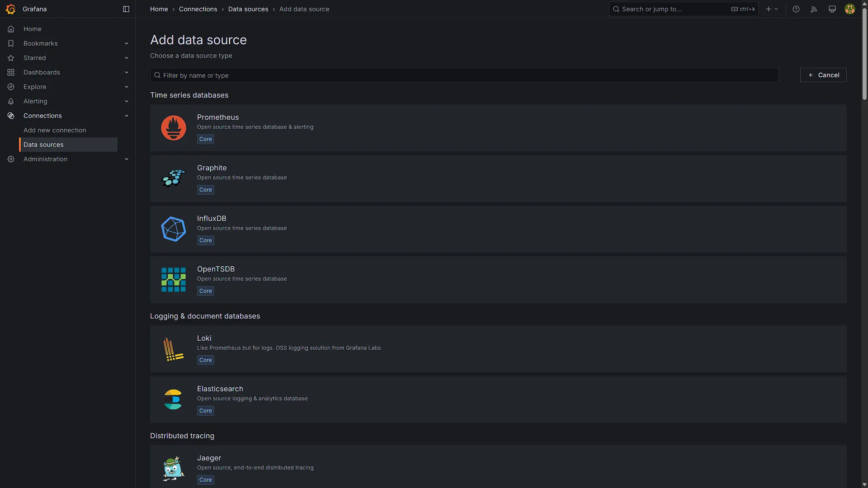Select the Prometheus flame logo
The height and width of the screenshot is (488, 868).
point(174,128)
